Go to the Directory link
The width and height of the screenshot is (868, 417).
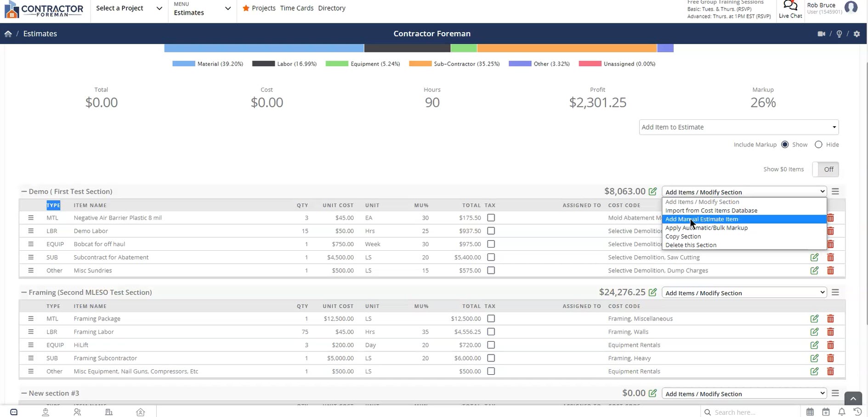pyautogui.click(x=331, y=8)
